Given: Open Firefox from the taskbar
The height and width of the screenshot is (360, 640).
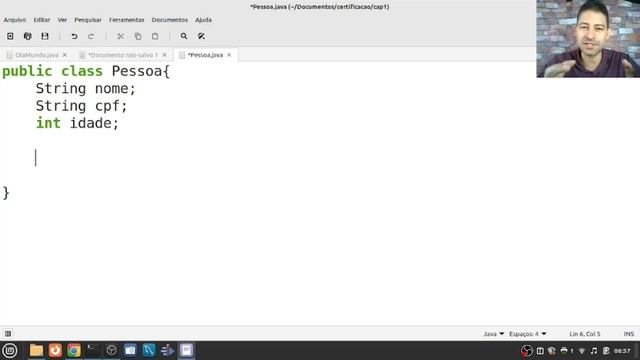Looking at the screenshot, I should (x=55, y=350).
